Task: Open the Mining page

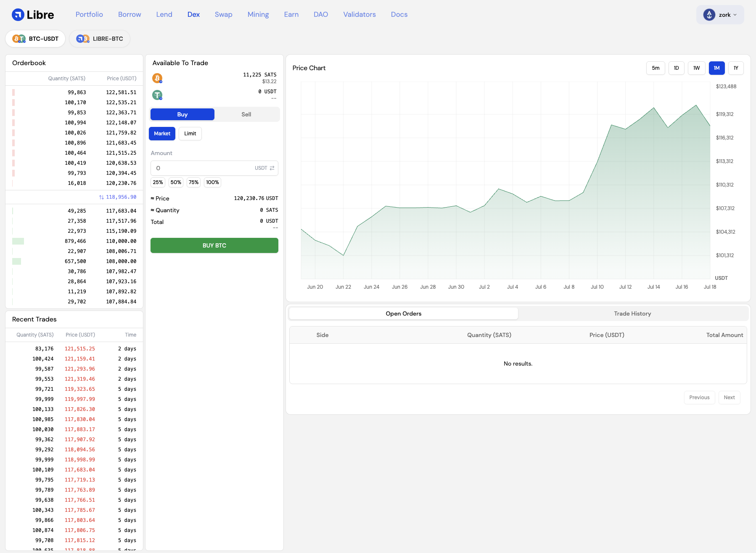Action: point(258,14)
